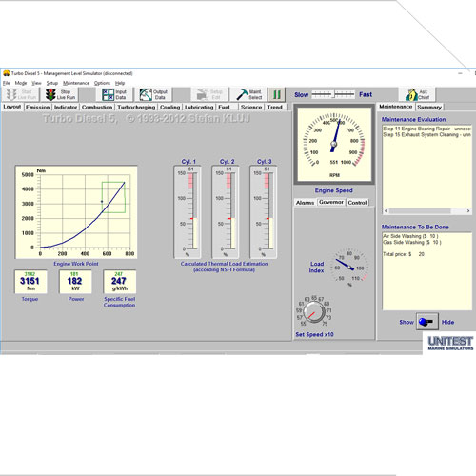Switch to the Turbocharging tab

(x=136, y=107)
